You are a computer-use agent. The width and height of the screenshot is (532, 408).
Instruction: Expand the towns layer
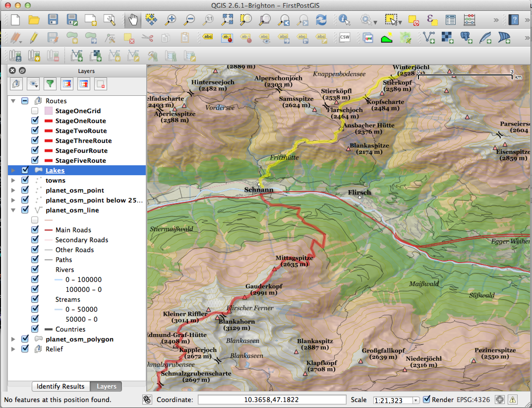[x=13, y=180]
